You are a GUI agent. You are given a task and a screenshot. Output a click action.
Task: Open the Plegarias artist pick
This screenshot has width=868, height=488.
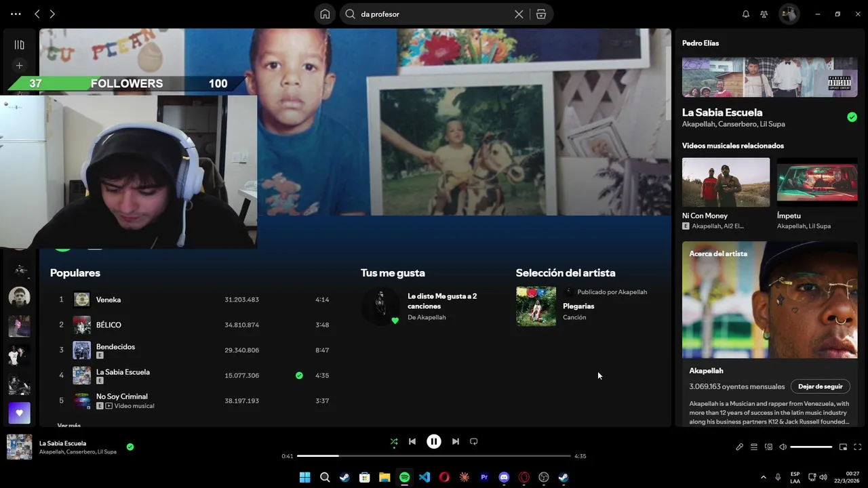[x=578, y=306]
